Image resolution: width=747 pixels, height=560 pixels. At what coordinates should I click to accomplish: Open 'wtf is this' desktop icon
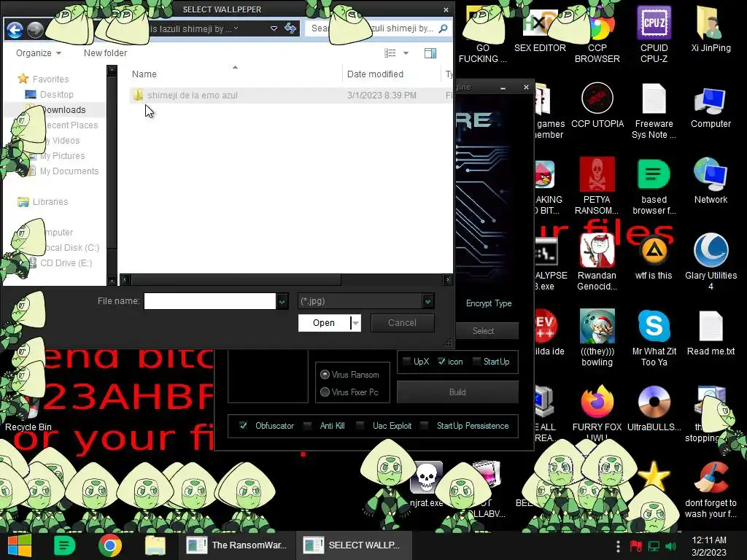point(654,257)
